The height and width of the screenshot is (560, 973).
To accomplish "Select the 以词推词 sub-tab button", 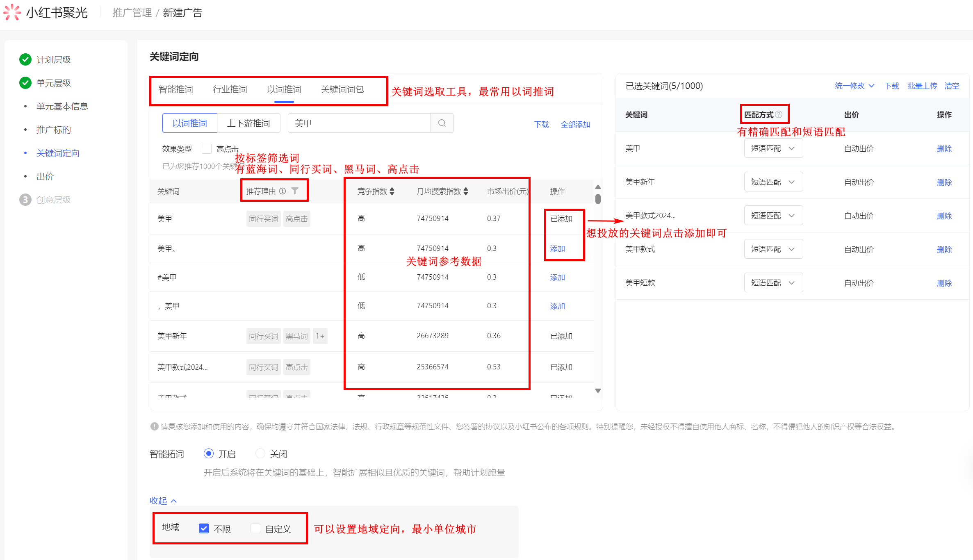I will coord(190,123).
